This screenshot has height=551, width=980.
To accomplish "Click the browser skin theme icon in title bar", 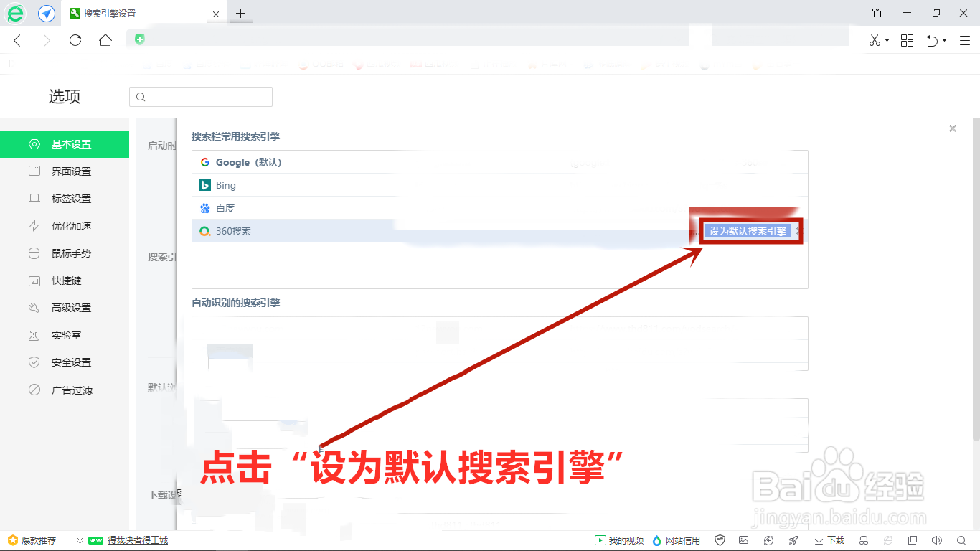I will pos(878,12).
